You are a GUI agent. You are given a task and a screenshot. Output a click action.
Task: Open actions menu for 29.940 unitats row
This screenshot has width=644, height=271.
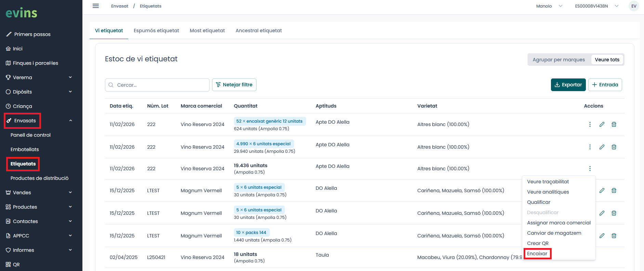coord(590,147)
